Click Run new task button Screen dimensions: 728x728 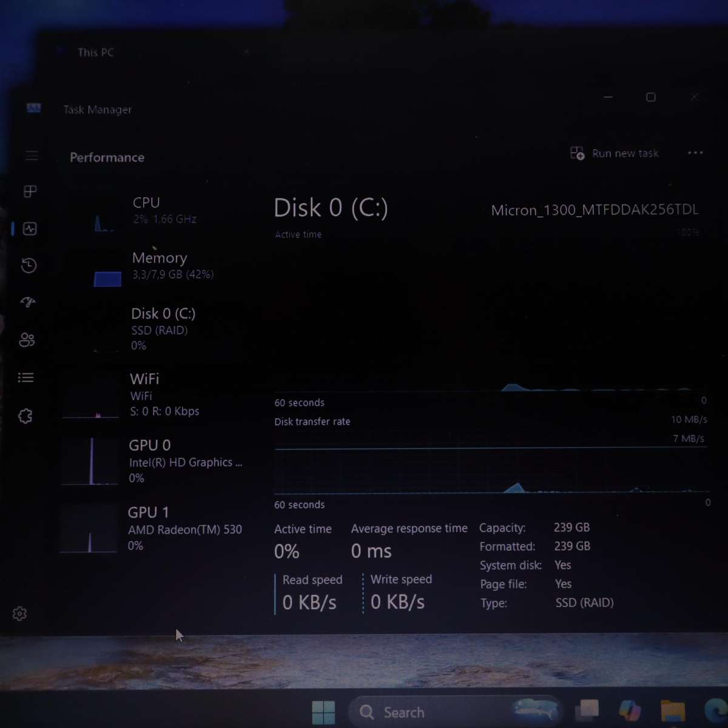pos(615,153)
